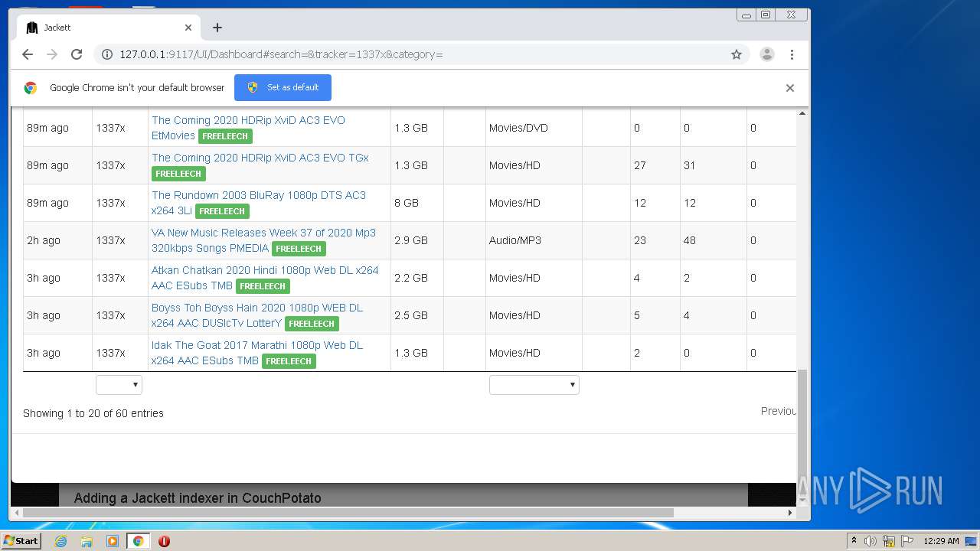Open VA New Music Releases Week 37 result

coord(263,240)
